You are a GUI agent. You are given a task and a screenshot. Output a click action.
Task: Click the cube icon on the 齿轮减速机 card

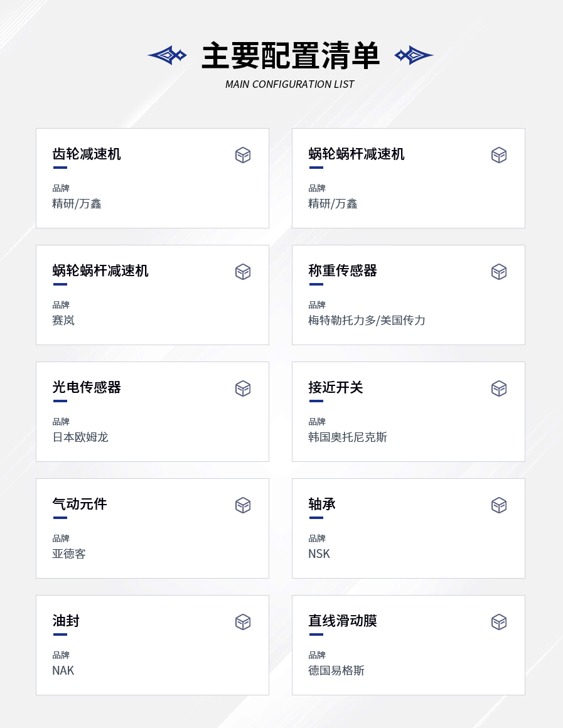coord(243,155)
